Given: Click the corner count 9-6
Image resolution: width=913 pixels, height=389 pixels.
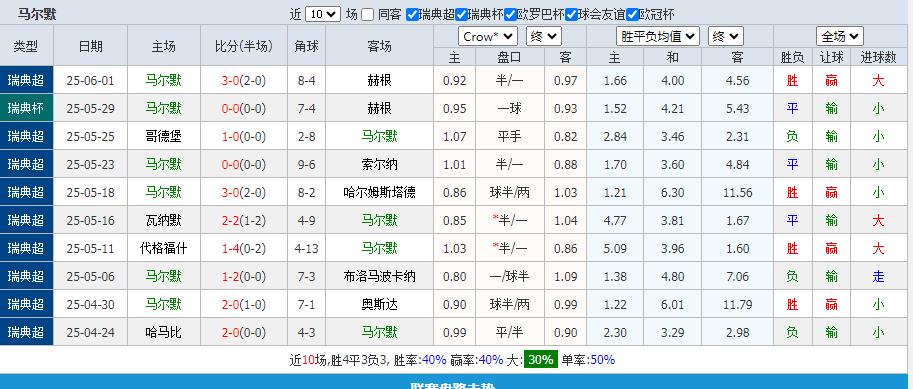Looking at the screenshot, I should coord(306,164).
